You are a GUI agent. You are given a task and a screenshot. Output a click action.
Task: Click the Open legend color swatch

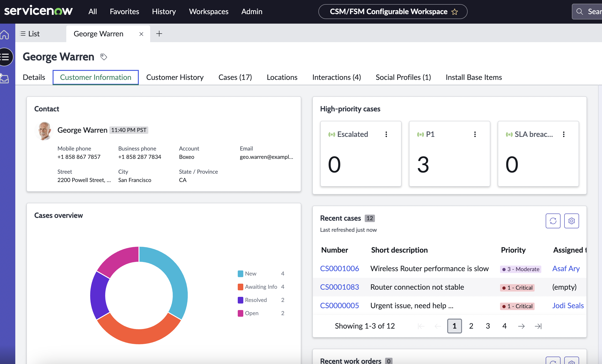pyautogui.click(x=241, y=313)
